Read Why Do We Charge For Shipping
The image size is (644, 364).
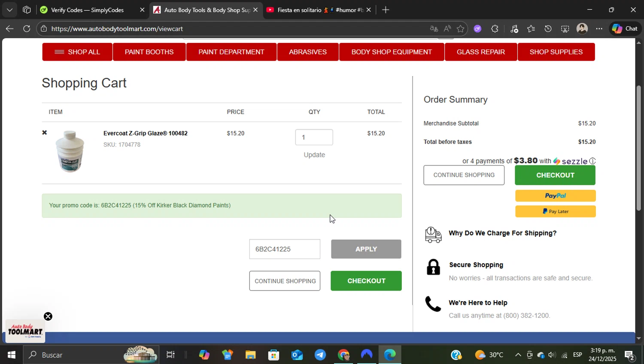(x=502, y=233)
